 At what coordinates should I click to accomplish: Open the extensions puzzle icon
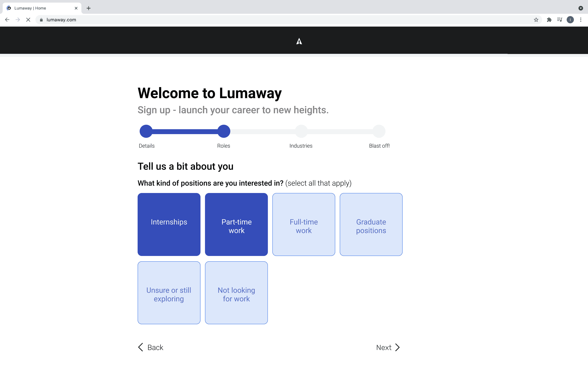[x=549, y=20]
